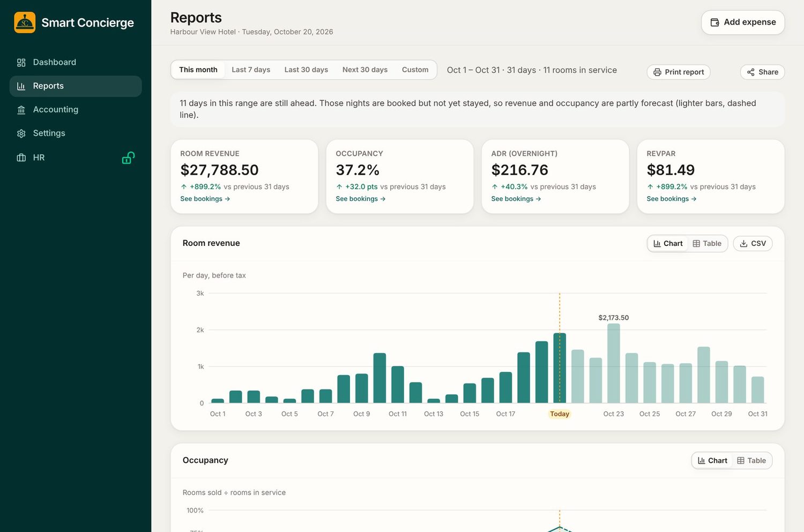804x532 pixels.
Task: Click the HR briefcase icon in sidebar
Action: tap(21, 158)
